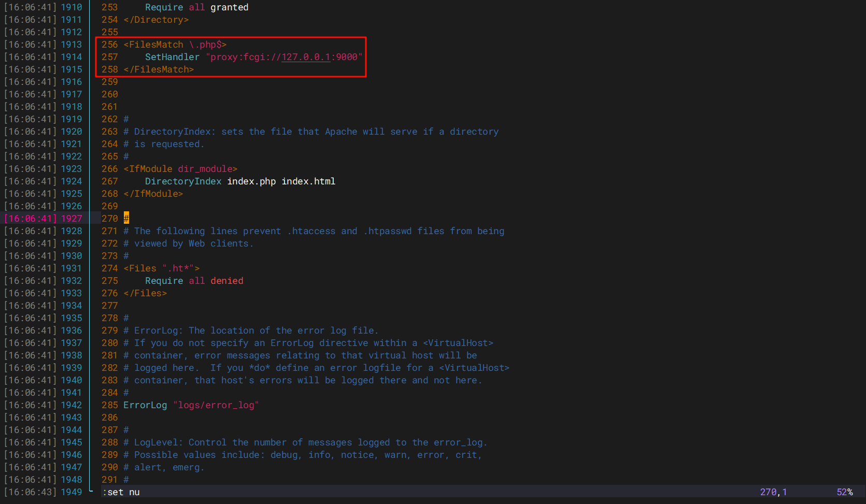
Task: Click line number 266 in the editor gutter
Action: 110,169
